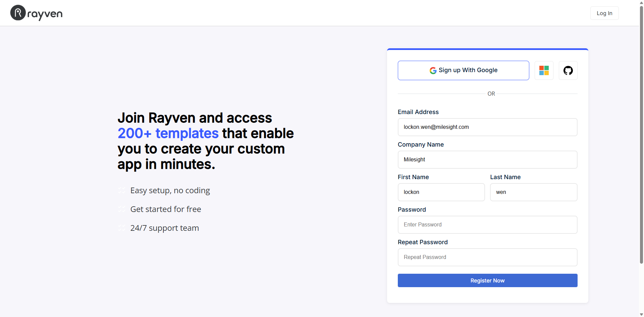Click into the First Name field
The image size is (644, 317).
point(441,192)
